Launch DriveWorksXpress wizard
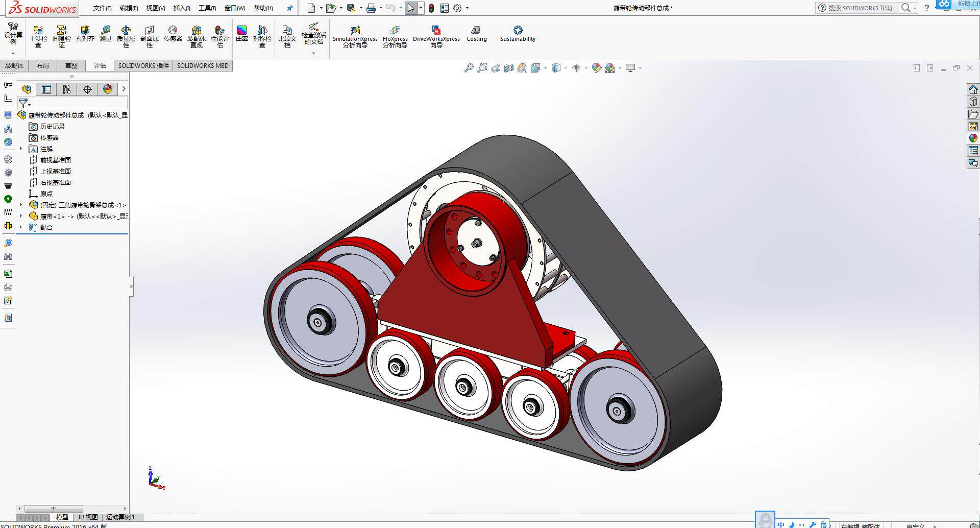The image size is (980, 528). click(436, 36)
